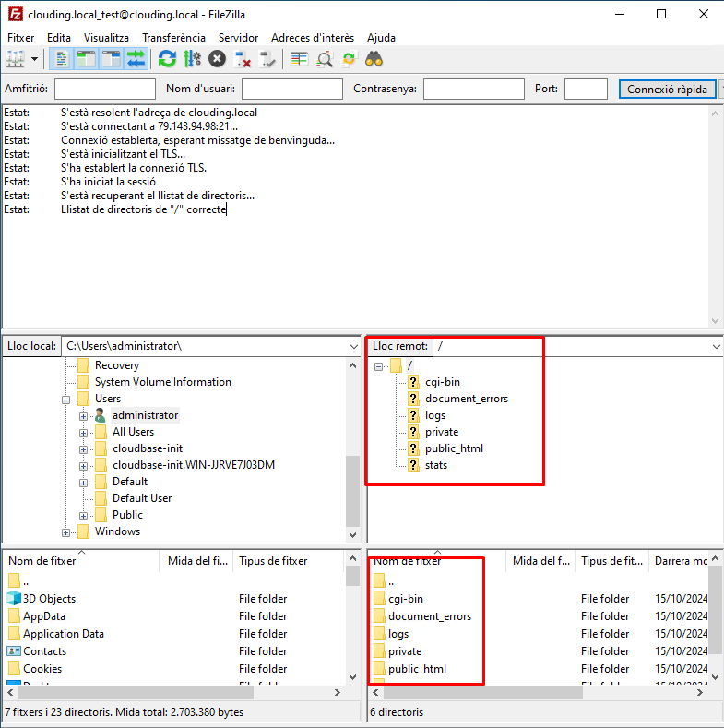Open the Adreces d'interès menu
Viewport: 724px width, 728px height.
pos(313,38)
